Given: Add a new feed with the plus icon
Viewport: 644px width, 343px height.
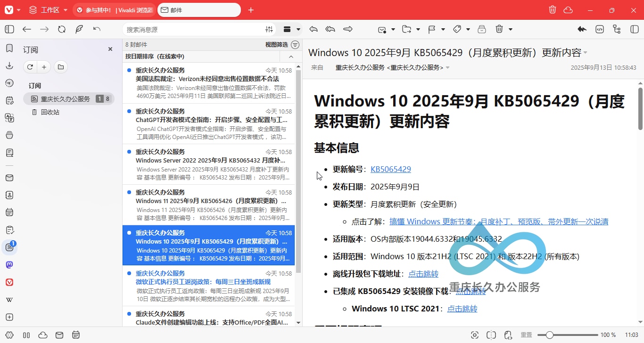Looking at the screenshot, I should (x=44, y=67).
